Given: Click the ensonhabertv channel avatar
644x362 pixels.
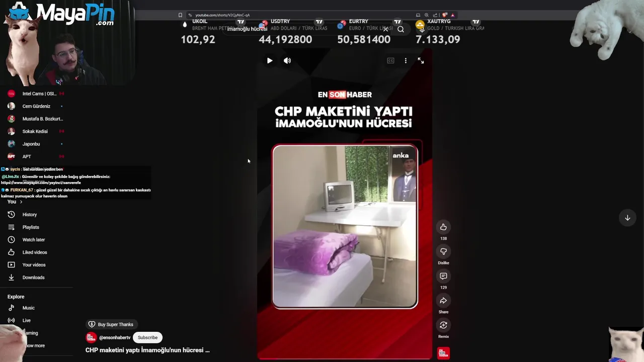Looking at the screenshot, I should 91,337.
